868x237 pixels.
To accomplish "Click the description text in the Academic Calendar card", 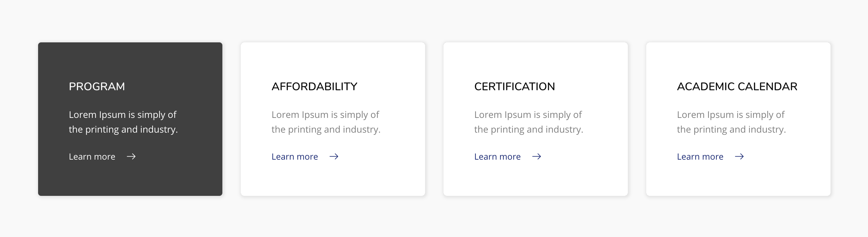I will 732,122.
